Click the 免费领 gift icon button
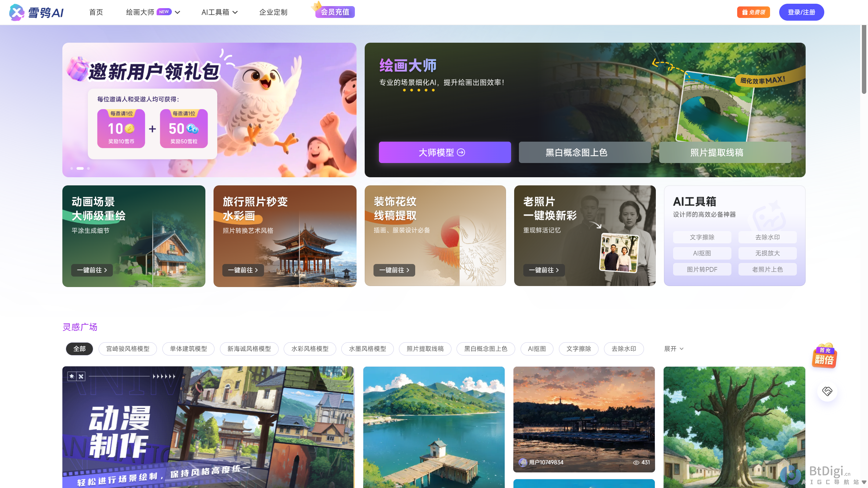The image size is (868, 488). click(753, 12)
